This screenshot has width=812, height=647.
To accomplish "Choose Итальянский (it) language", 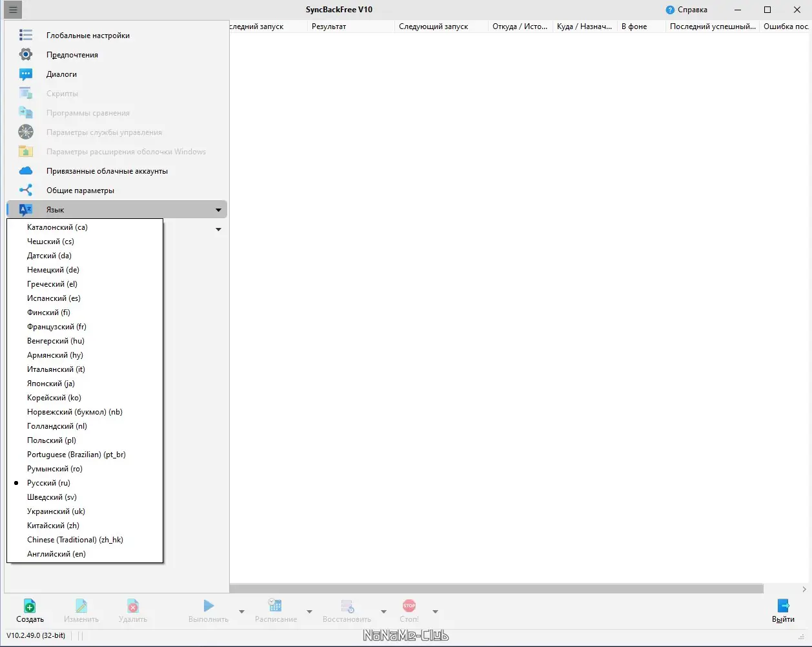I will click(x=85, y=369).
